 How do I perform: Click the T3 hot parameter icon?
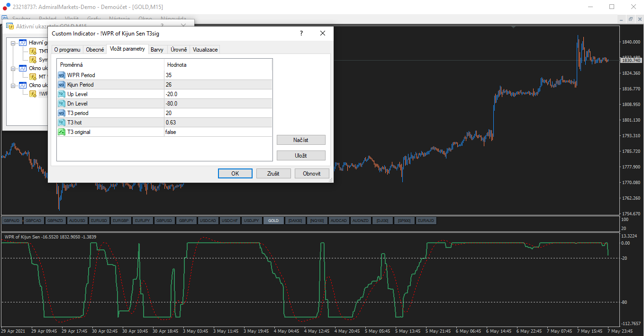pyautogui.click(x=62, y=123)
